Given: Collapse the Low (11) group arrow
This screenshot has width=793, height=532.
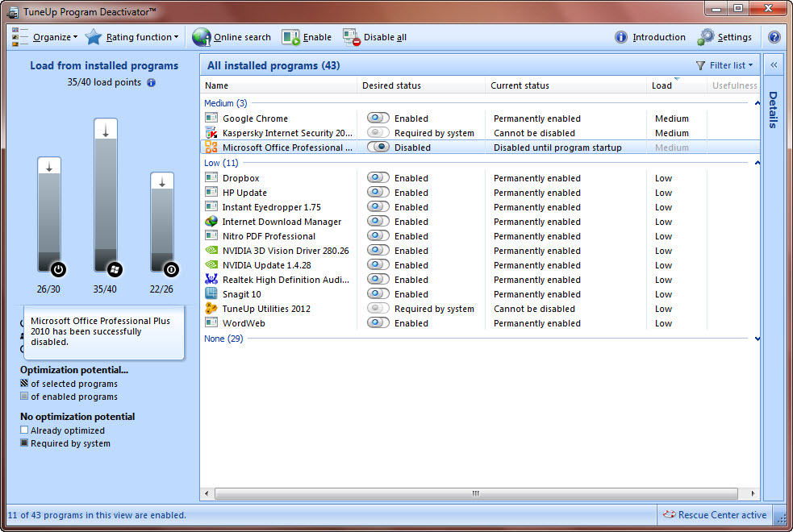Looking at the screenshot, I should (757, 163).
